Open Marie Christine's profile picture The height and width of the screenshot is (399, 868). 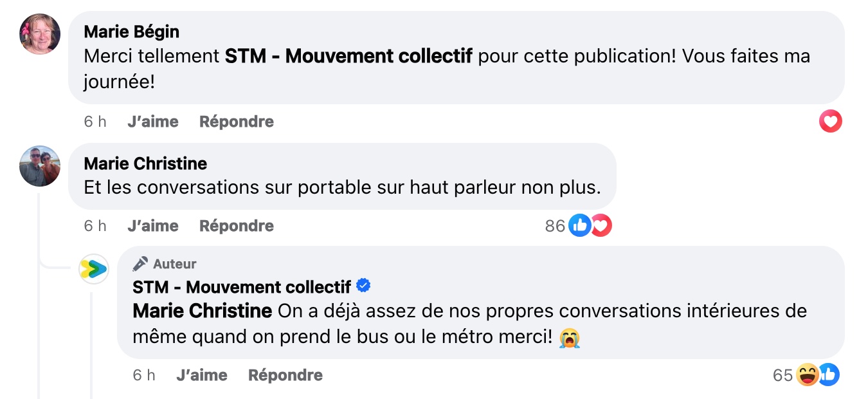(x=40, y=166)
